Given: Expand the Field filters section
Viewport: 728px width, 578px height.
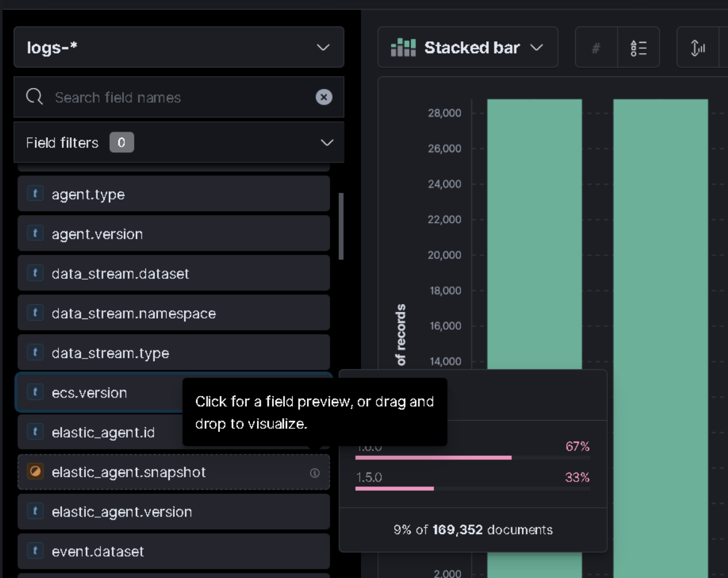Looking at the screenshot, I should point(179,143).
